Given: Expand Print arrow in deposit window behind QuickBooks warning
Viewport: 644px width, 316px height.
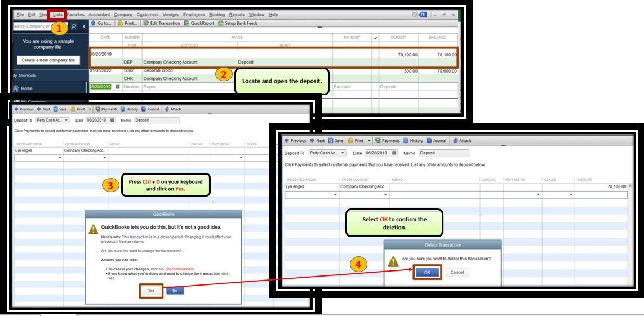Looking at the screenshot, I should [90, 110].
